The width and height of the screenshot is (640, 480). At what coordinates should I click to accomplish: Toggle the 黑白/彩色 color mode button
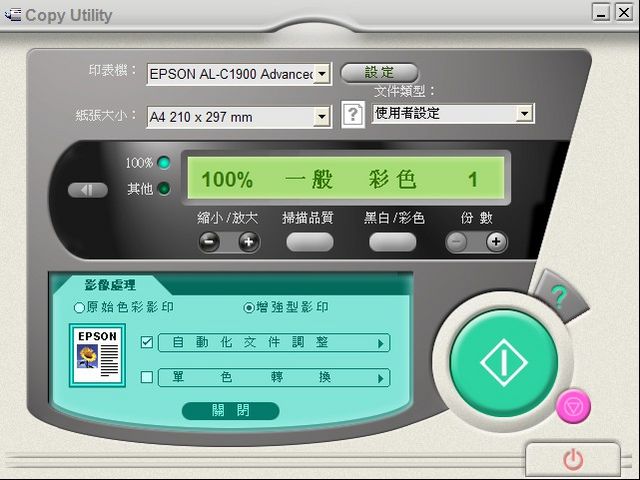coord(393,242)
